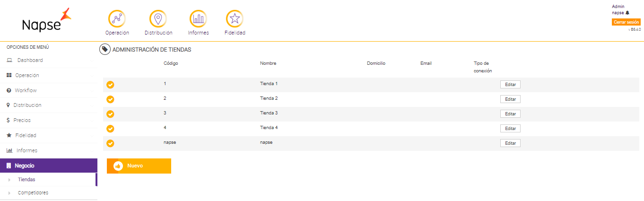Click the Cerrar sesión button
The height and width of the screenshot is (201, 644).
pyautogui.click(x=626, y=22)
